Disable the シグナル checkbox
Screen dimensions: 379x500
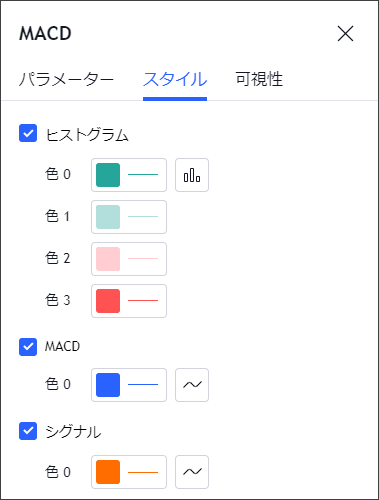28,431
